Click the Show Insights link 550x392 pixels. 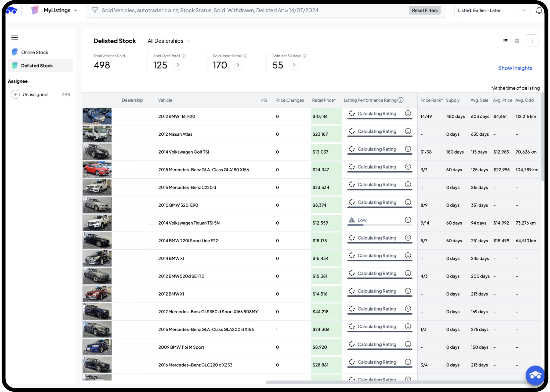pyautogui.click(x=515, y=68)
